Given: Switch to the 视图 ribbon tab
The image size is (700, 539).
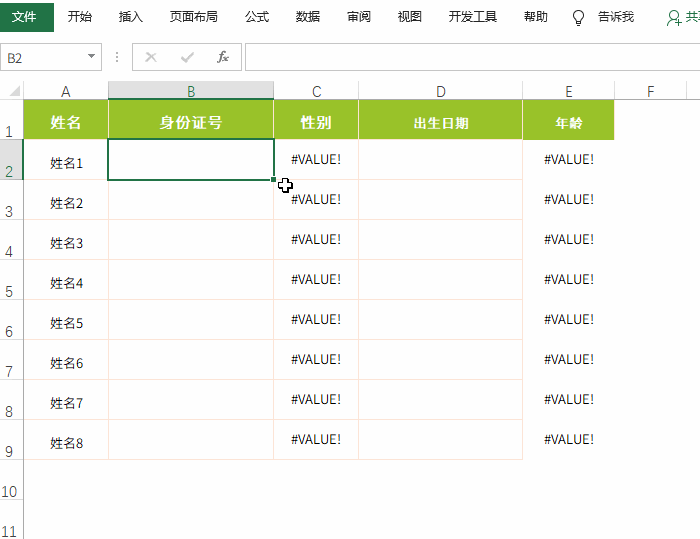Looking at the screenshot, I should 409,17.
